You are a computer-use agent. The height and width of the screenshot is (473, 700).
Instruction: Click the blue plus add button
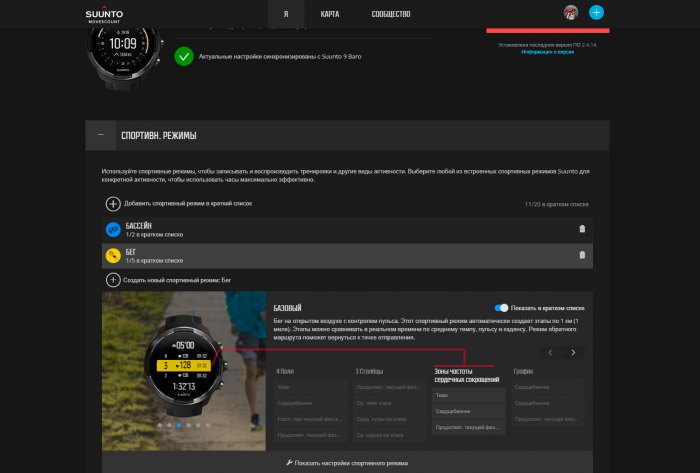[x=596, y=12]
